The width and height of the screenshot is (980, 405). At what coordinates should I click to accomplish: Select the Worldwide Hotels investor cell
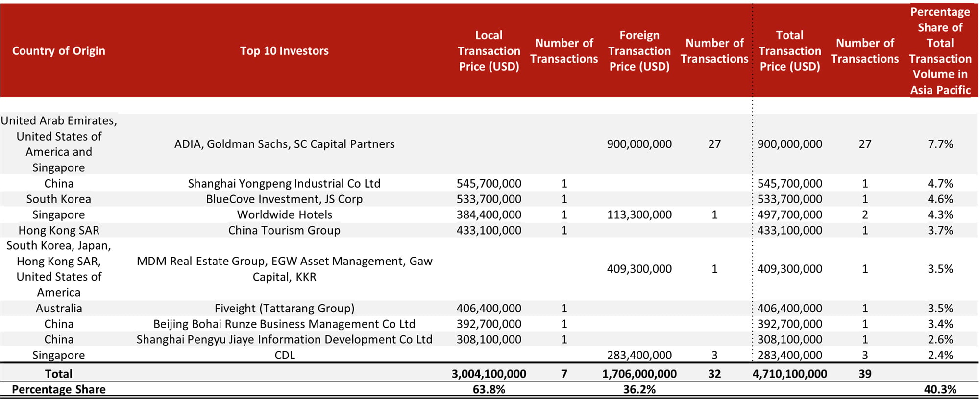coord(284,215)
